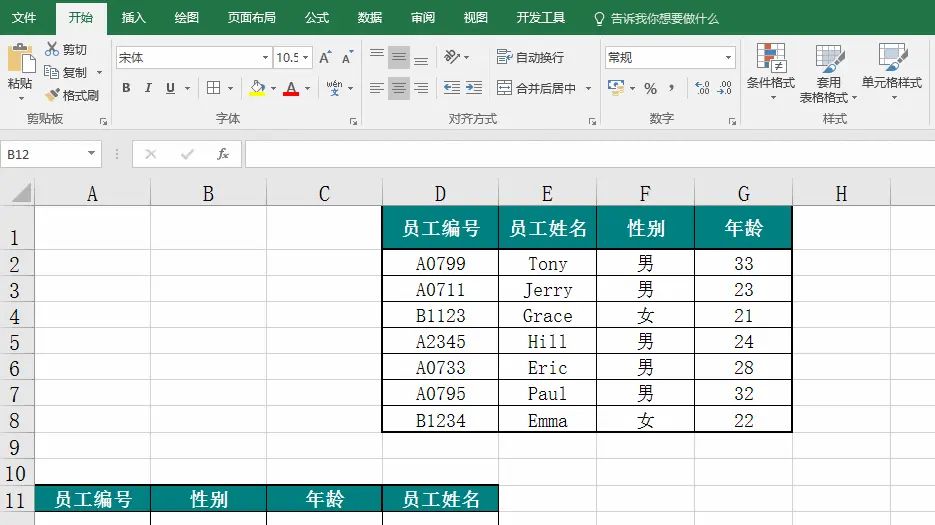Open the number format 常规 dropdown
The image size is (935, 525).
click(728, 57)
